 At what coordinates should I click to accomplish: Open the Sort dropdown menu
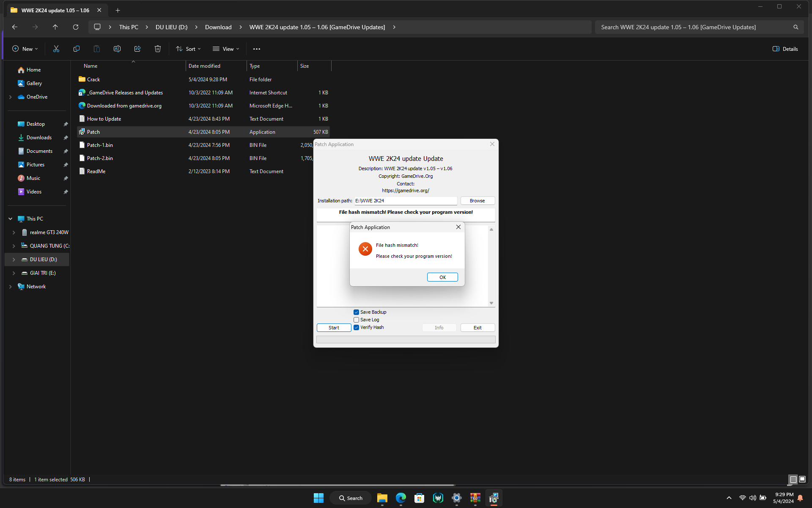click(x=188, y=49)
